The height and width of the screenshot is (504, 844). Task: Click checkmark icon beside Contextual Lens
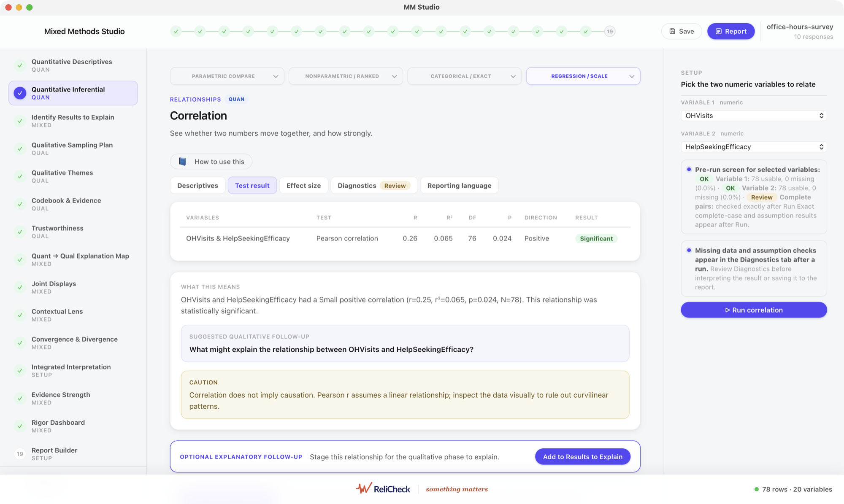(20, 315)
